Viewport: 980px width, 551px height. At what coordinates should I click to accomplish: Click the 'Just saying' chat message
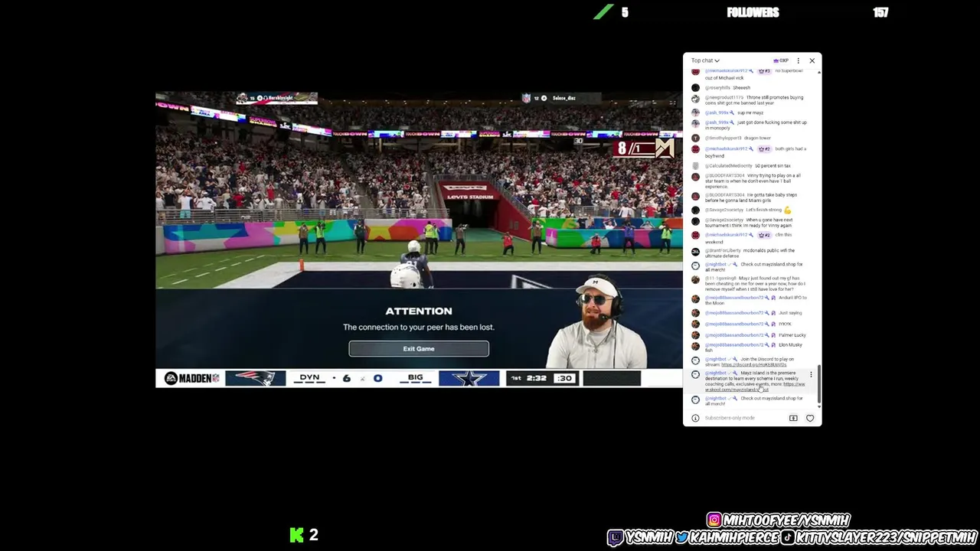click(790, 313)
